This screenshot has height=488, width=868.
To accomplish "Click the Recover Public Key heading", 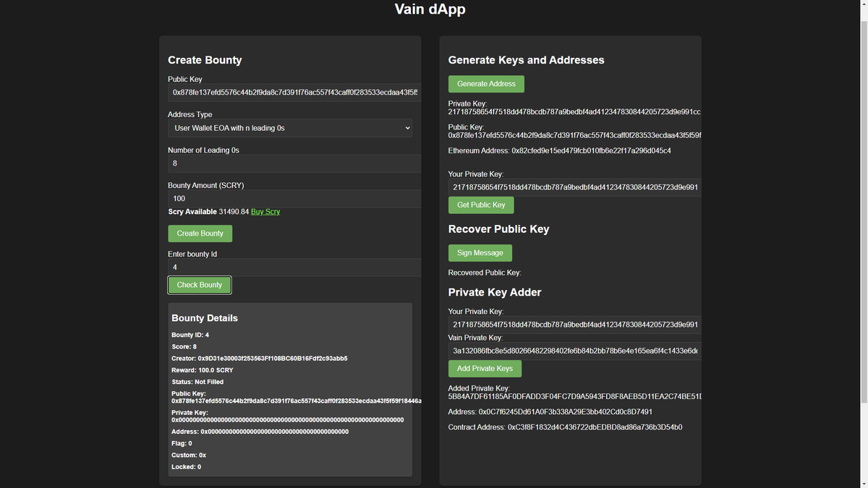I will pos(498,229).
